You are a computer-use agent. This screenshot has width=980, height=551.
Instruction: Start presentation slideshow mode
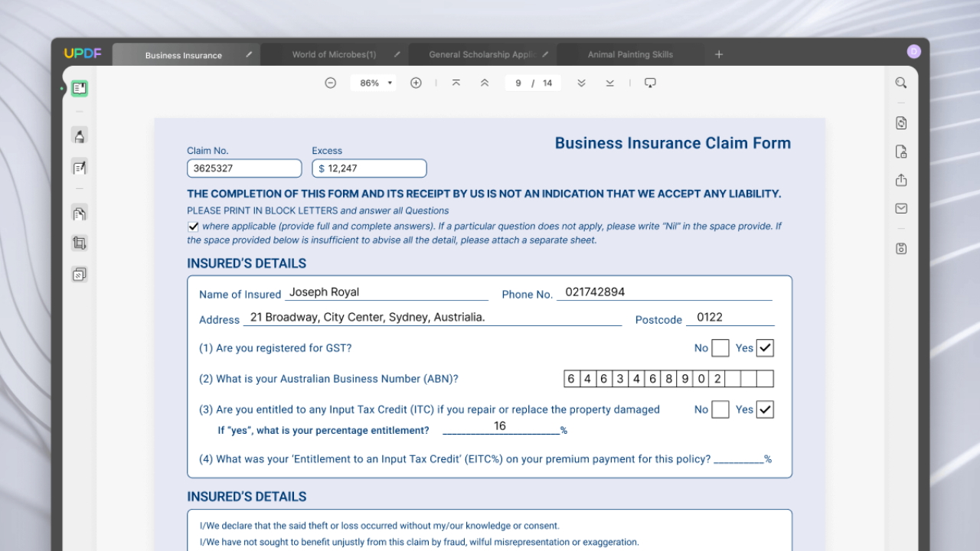(x=650, y=83)
